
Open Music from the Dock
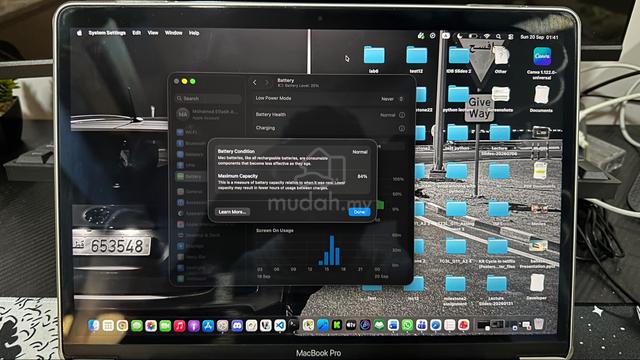(x=179, y=326)
